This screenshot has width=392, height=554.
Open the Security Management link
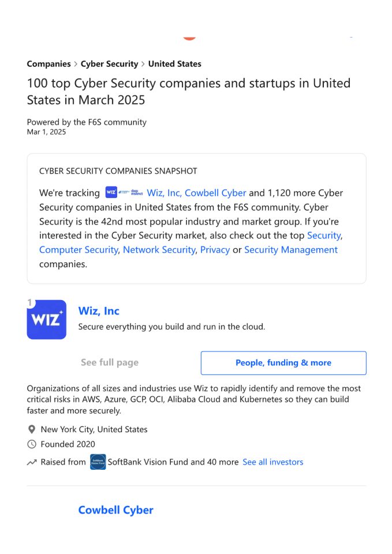tap(290, 250)
